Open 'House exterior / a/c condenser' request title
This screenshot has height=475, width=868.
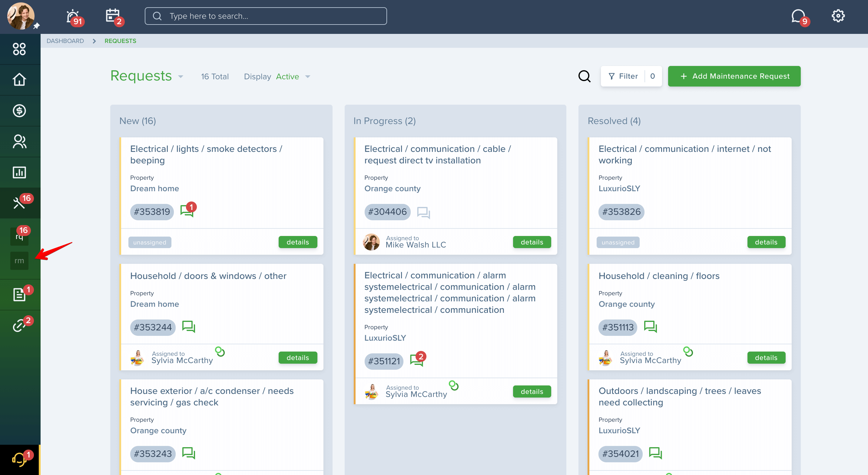pos(212,397)
